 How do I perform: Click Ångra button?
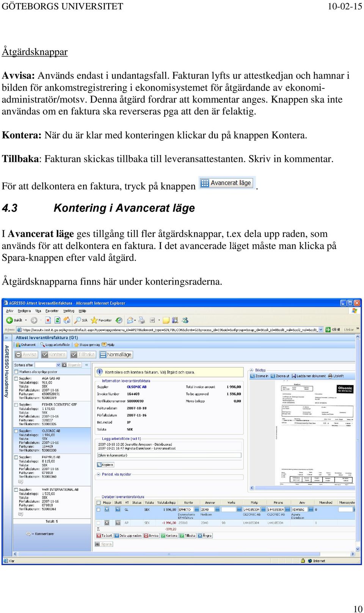(x=205, y=536)
